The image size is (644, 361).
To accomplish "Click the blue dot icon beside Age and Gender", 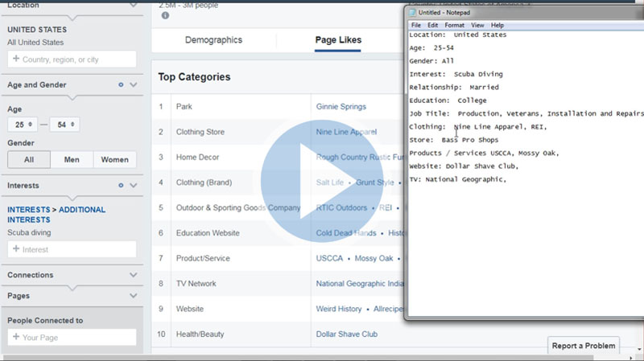I will tap(121, 84).
